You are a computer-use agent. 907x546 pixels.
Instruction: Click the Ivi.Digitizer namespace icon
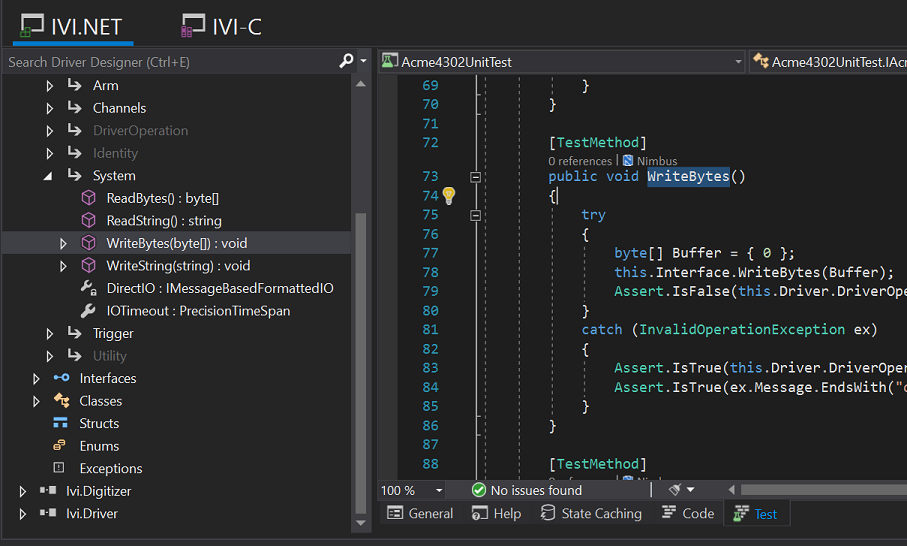click(x=48, y=490)
